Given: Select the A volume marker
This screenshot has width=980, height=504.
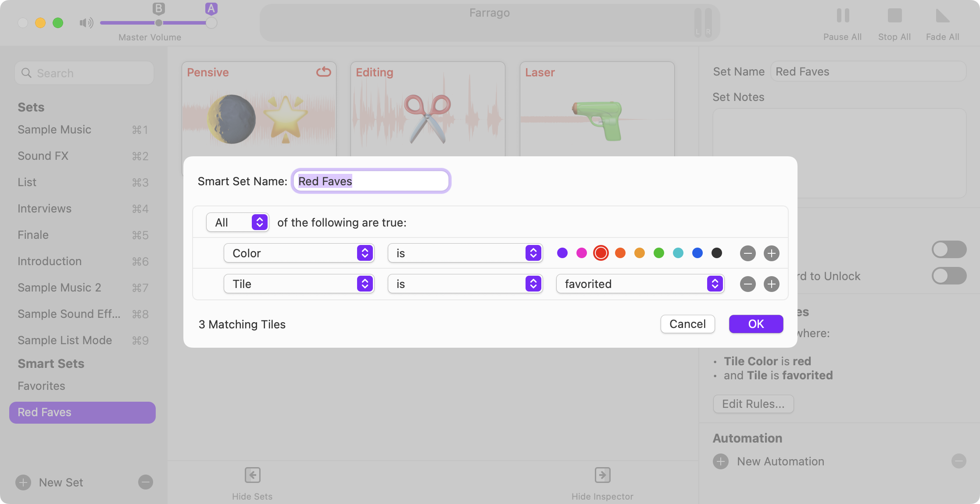Looking at the screenshot, I should (x=211, y=8).
